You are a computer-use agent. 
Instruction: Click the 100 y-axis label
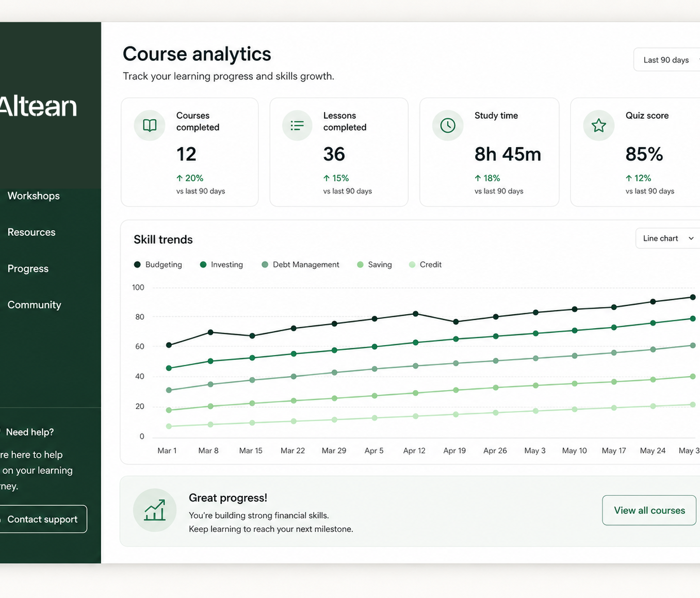(x=138, y=287)
